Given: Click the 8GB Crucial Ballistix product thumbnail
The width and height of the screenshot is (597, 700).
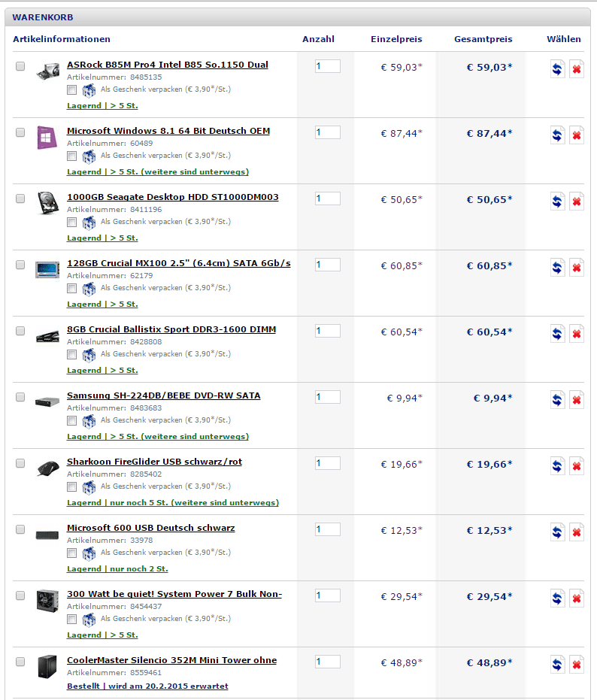Looking at the screenshot, I should click(47, 335).
